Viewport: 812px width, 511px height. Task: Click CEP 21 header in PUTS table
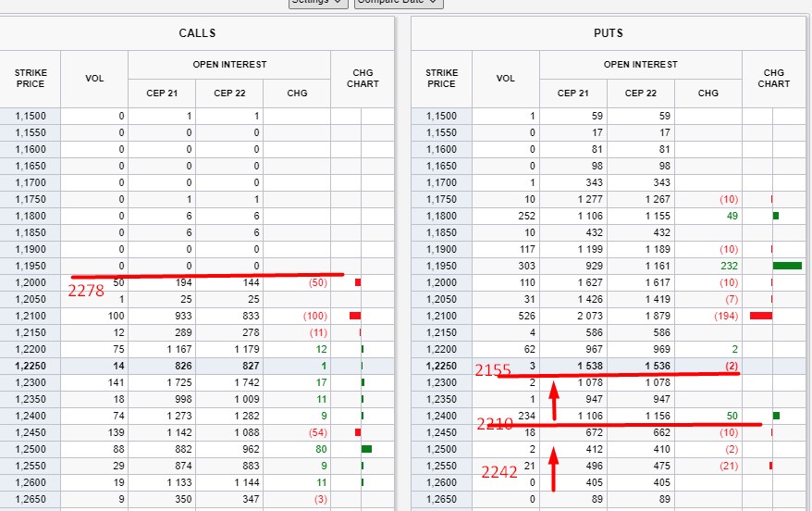tap(573, 93)
